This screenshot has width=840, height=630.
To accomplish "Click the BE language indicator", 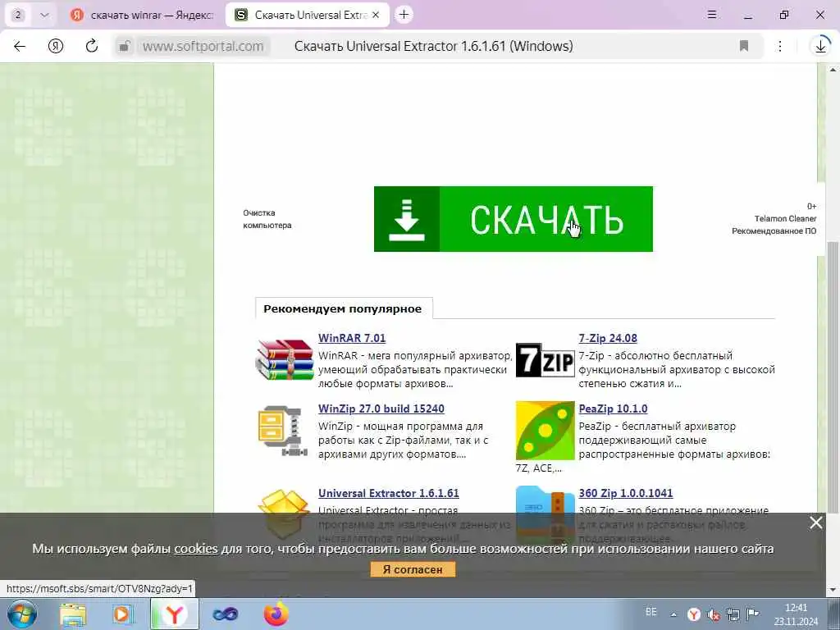I will point(651,612).
